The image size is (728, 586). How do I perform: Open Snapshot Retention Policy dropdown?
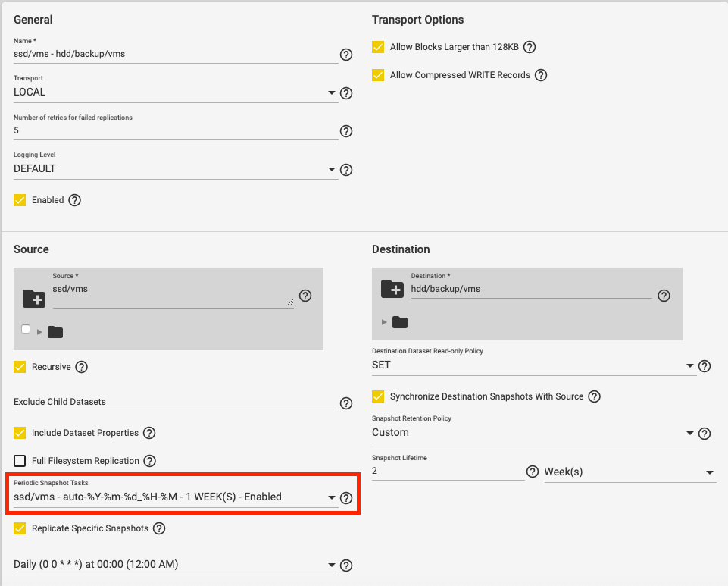click(533, 433)
